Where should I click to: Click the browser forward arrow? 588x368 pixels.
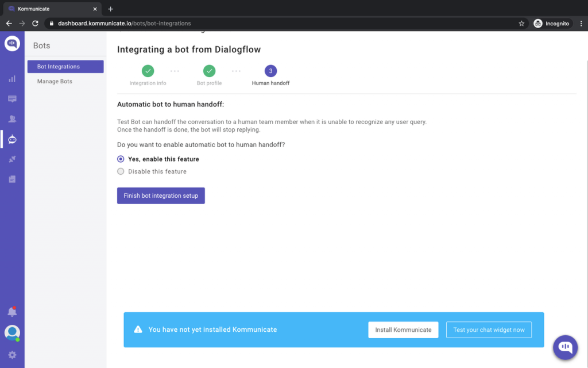[22, 23]
